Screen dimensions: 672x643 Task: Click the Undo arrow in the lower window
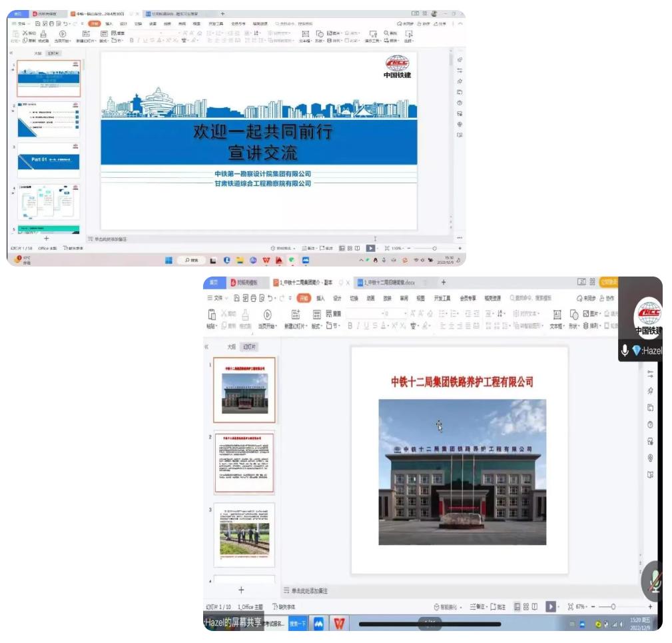pos(270,298)
